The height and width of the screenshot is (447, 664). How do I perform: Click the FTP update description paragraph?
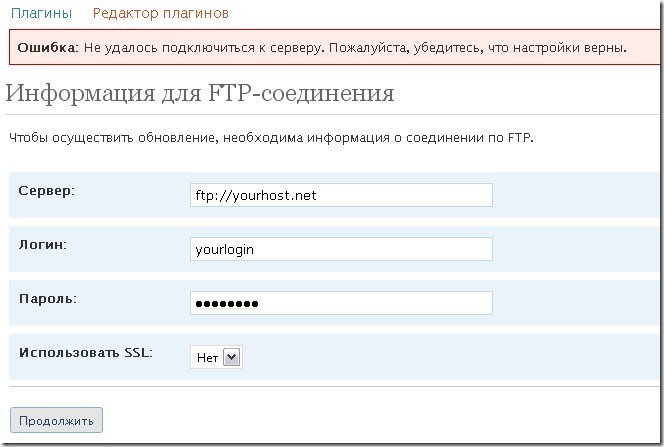point(270,137)
